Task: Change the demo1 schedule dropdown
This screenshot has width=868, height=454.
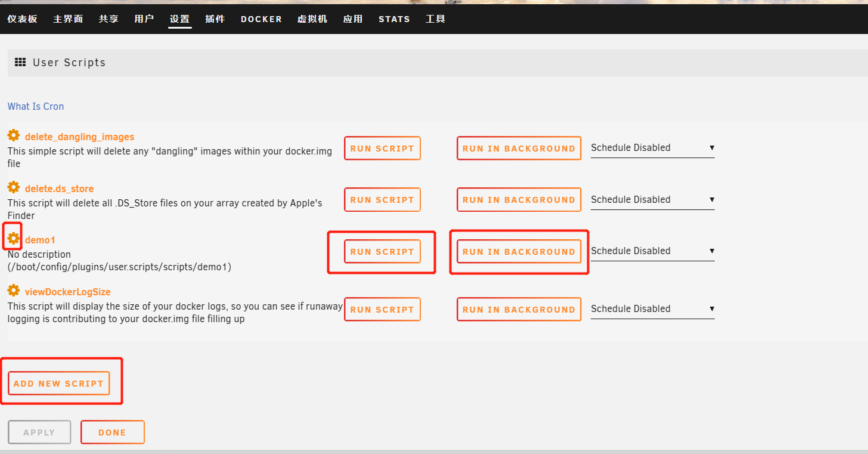Action: point(652,251)
